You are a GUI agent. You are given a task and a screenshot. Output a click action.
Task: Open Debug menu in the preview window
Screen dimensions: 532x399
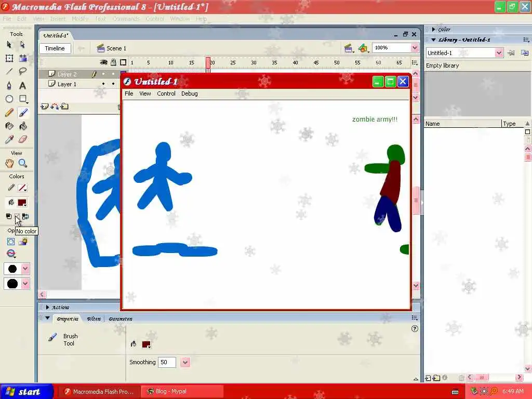[189, 94]
